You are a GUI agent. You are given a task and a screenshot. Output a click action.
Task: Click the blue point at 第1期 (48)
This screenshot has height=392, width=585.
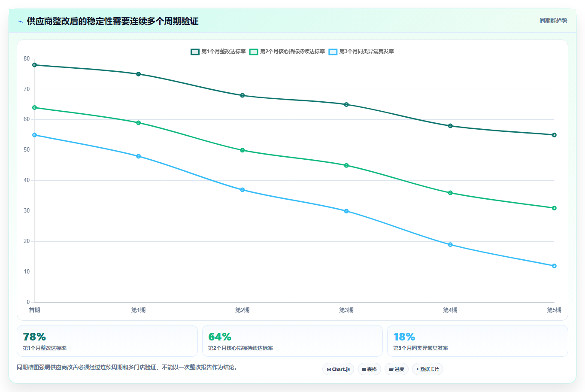[x=139, y=156]
